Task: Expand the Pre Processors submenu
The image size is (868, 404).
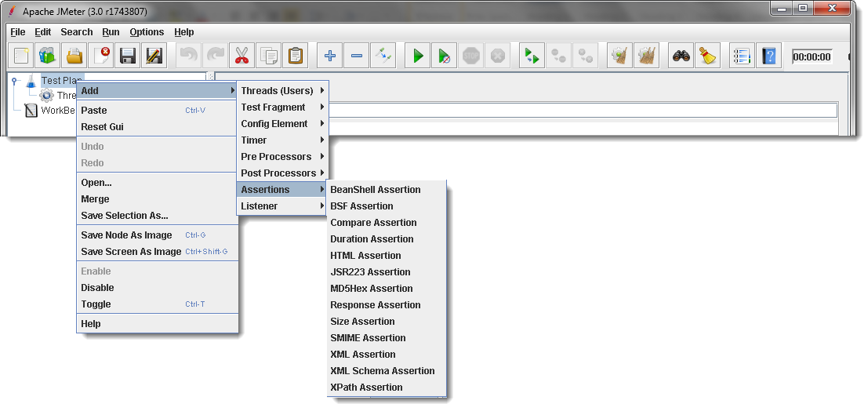Action: (x=283, y=157)
